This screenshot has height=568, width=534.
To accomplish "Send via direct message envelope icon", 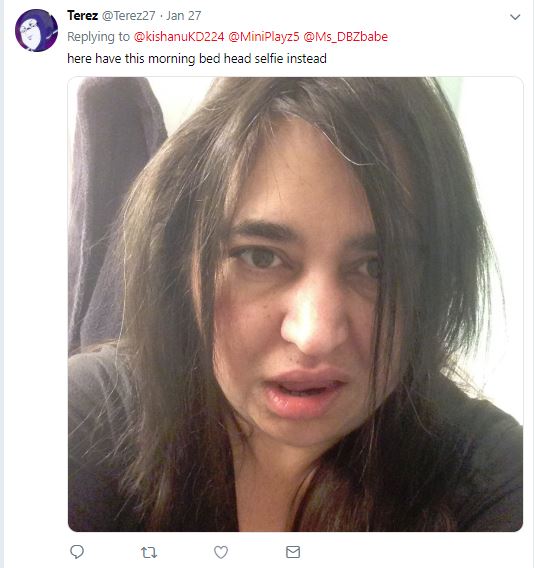I will 293,552.
